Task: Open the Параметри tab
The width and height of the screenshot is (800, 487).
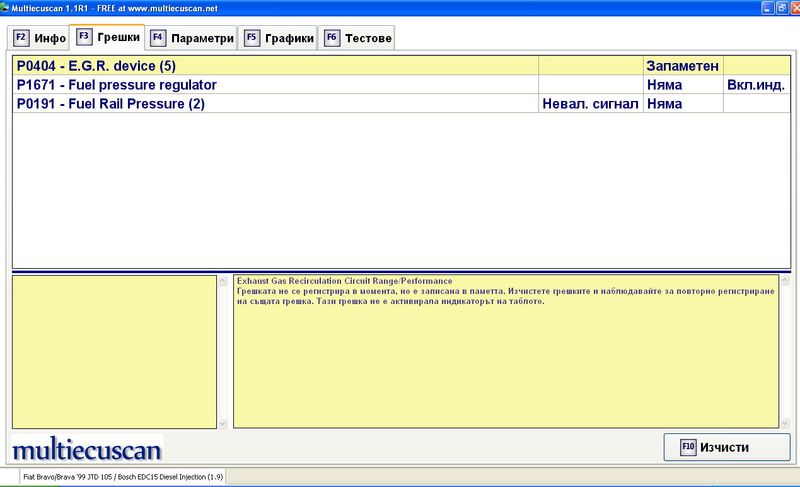Action: coord(192,39)
